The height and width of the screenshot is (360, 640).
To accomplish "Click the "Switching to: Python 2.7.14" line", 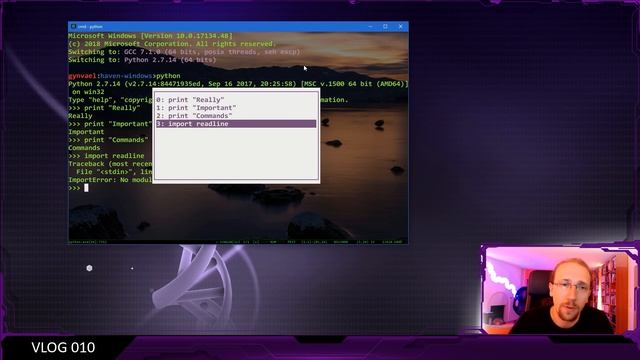I will 142,60.
